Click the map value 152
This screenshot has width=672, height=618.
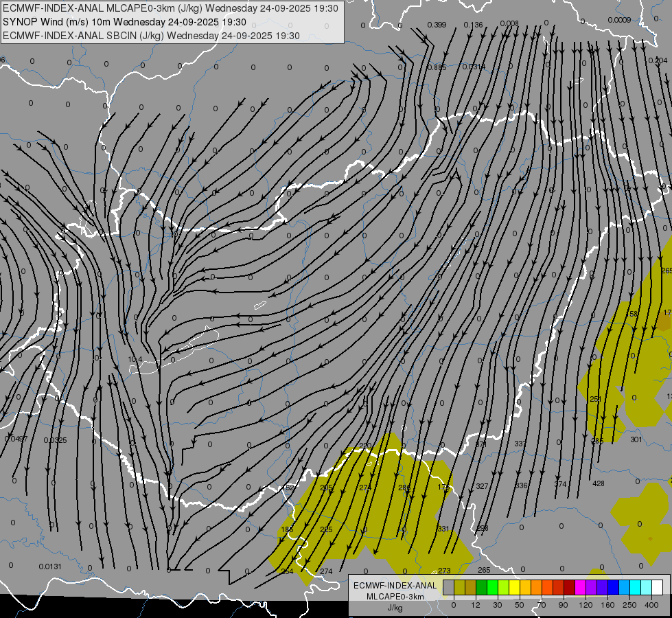click(288, 488)
